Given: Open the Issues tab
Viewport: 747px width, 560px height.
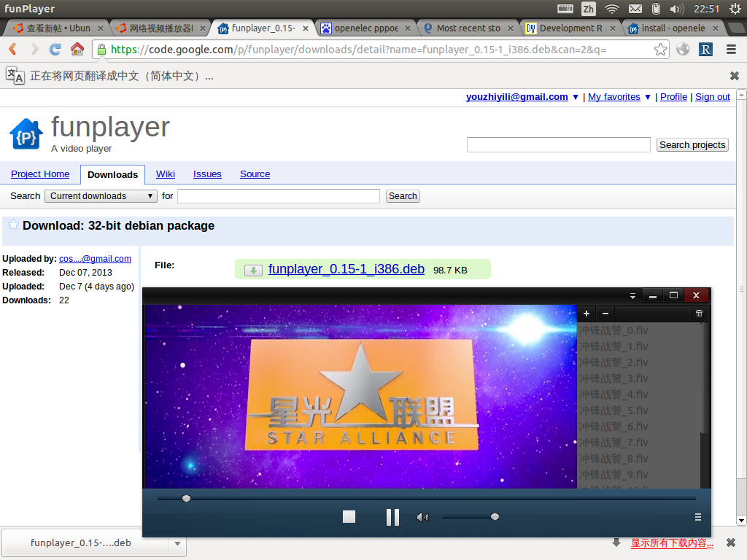Looking at the screenshot, I should [207, 174].
